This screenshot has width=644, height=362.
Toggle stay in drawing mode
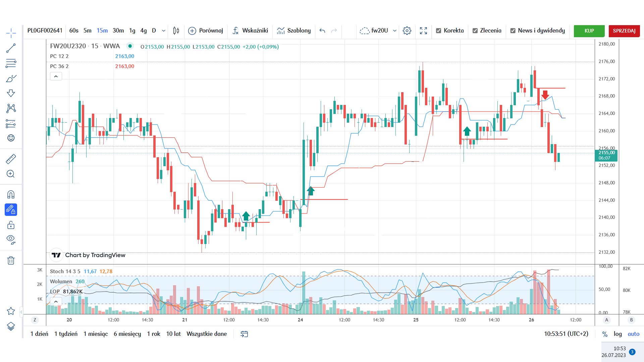click(x=11, y=210)
